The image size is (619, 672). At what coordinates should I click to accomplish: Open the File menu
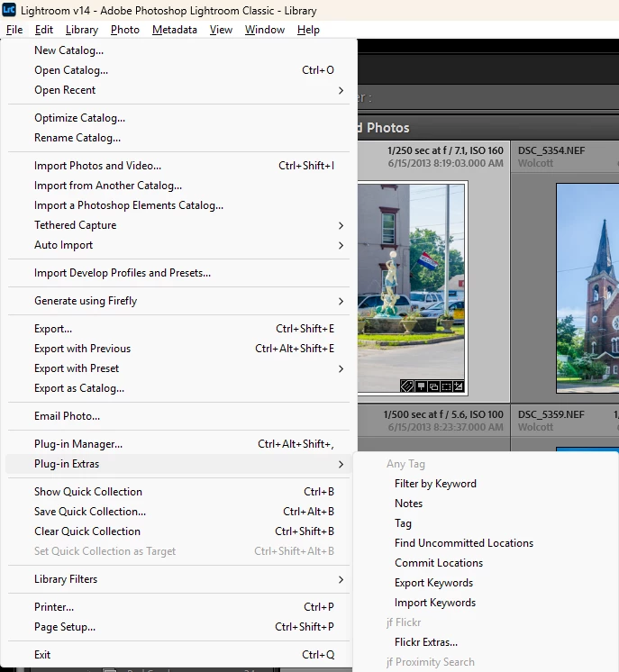[x=14, y=30]
